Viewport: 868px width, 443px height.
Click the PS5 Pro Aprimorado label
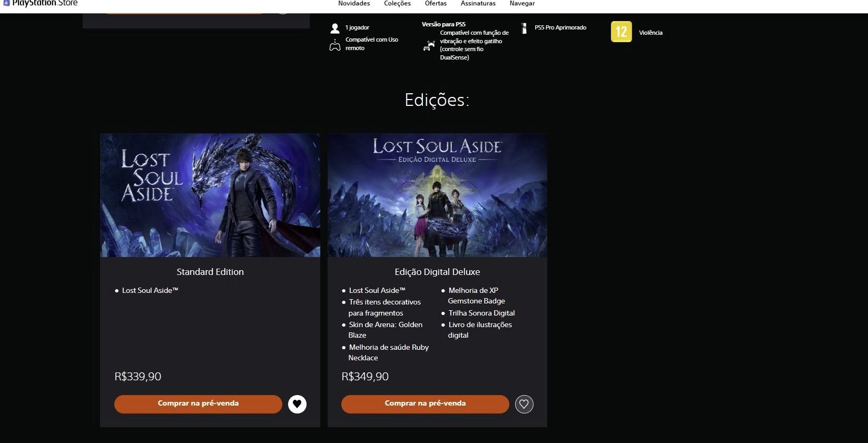(x=560, y=27)
